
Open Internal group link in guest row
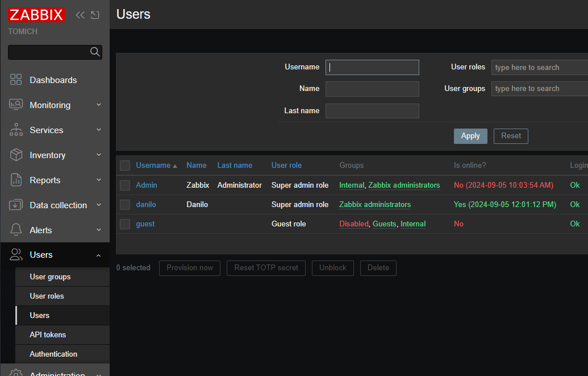click(x=413, y=224)
